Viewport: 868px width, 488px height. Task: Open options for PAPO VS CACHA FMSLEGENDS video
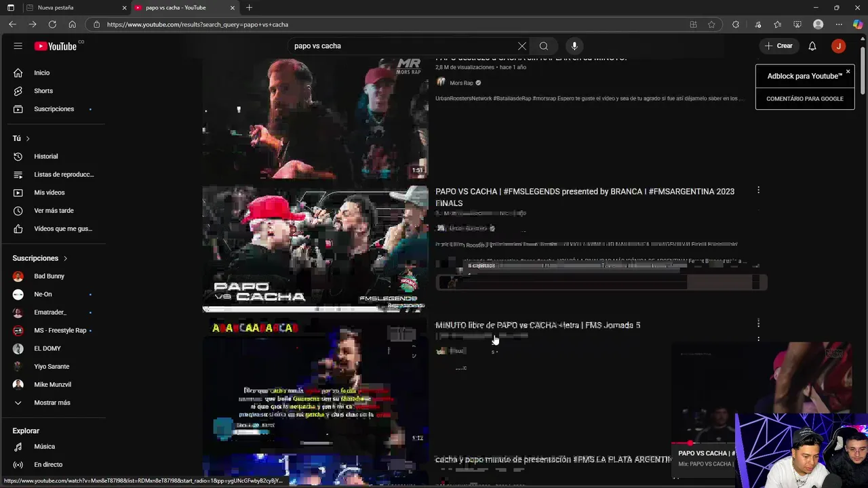(x=758, y=190)
